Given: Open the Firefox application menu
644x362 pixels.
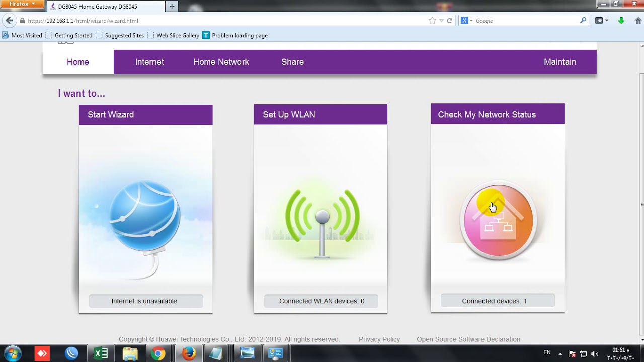Looking at the screenshot, I should 22,4.
